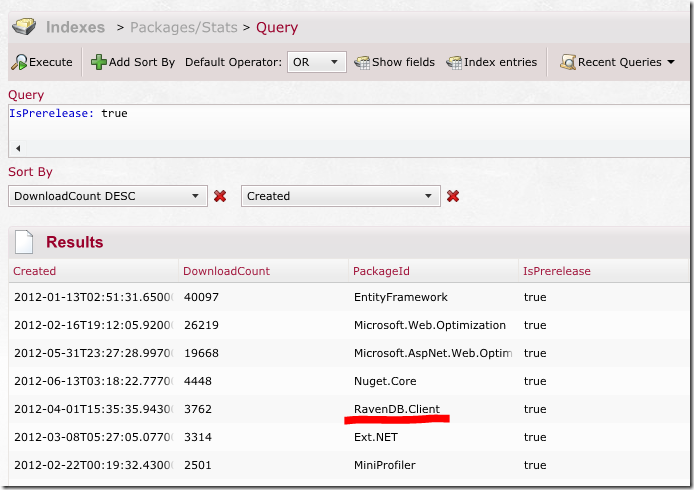This screenshot has width=694, height=490.
Task: Click download count 26219
Action: pos(201,325)
